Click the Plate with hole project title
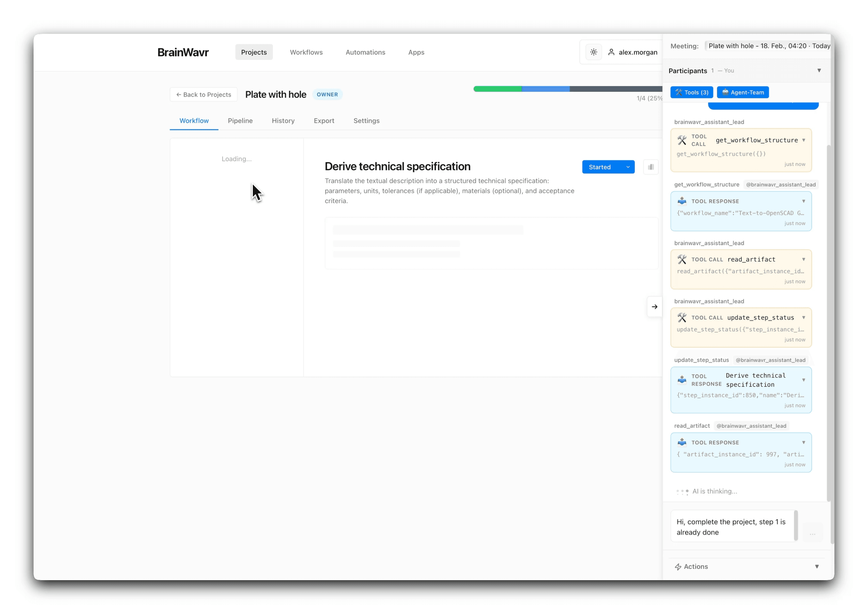 275,95
